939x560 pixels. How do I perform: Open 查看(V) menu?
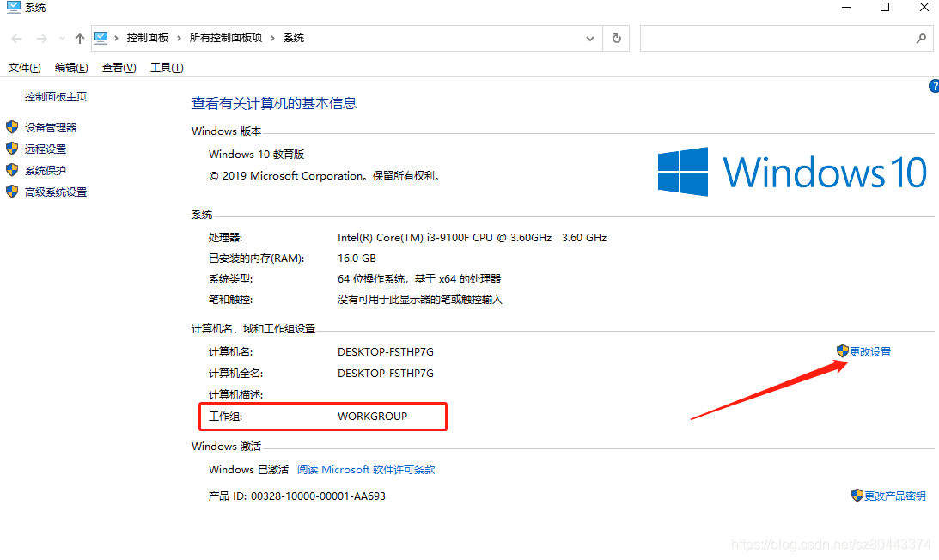[x=119, y=68]
